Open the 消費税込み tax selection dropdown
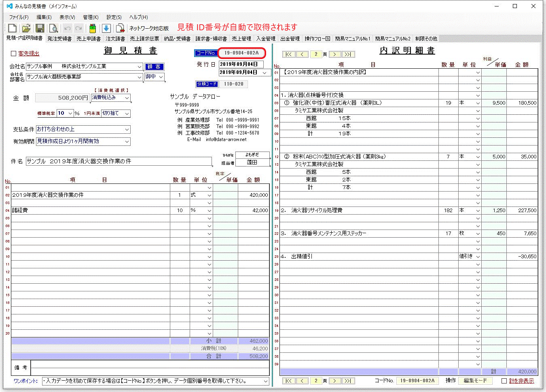This screenshot has width=546, height=392. point(127,98)
